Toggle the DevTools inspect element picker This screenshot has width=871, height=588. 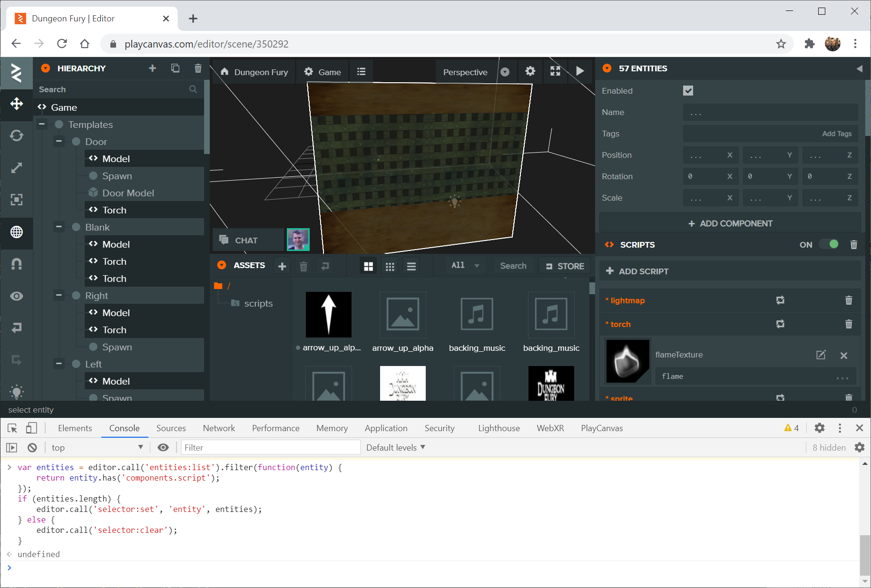pyautogui.click(x=12, y=428)
